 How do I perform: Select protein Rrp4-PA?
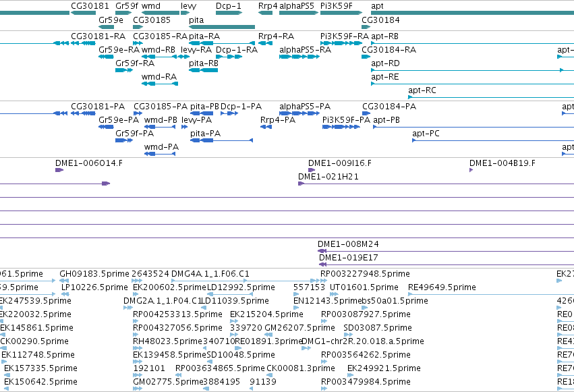(x=277, y=120)
